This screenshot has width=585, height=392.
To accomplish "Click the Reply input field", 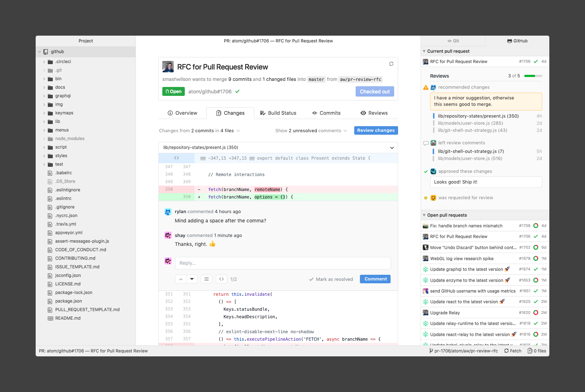I will (x=283, y=263).
